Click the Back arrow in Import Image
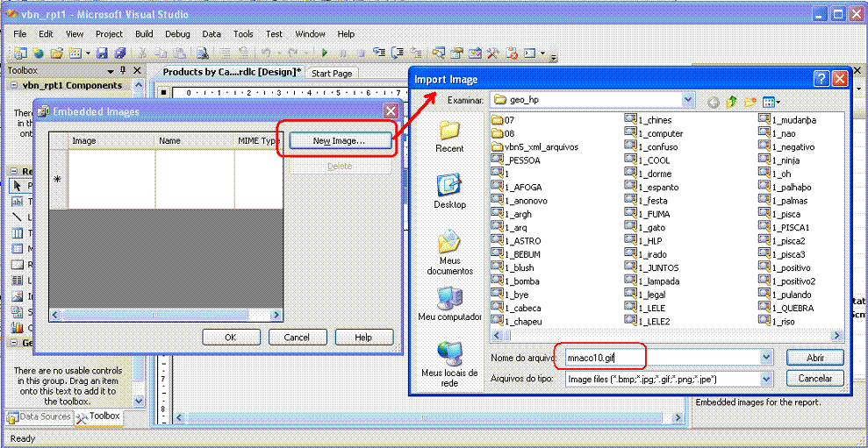This screenshot has width=868, height=448. 714,101
